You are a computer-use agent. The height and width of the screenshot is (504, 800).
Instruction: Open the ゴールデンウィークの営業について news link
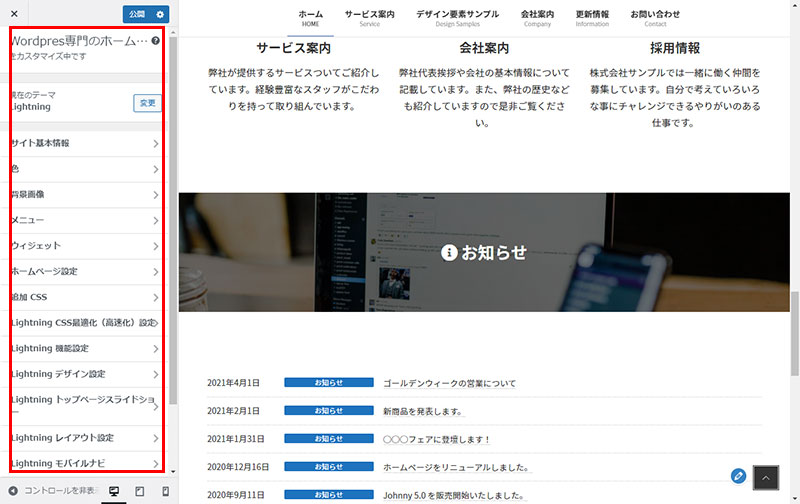coord(449,383)
